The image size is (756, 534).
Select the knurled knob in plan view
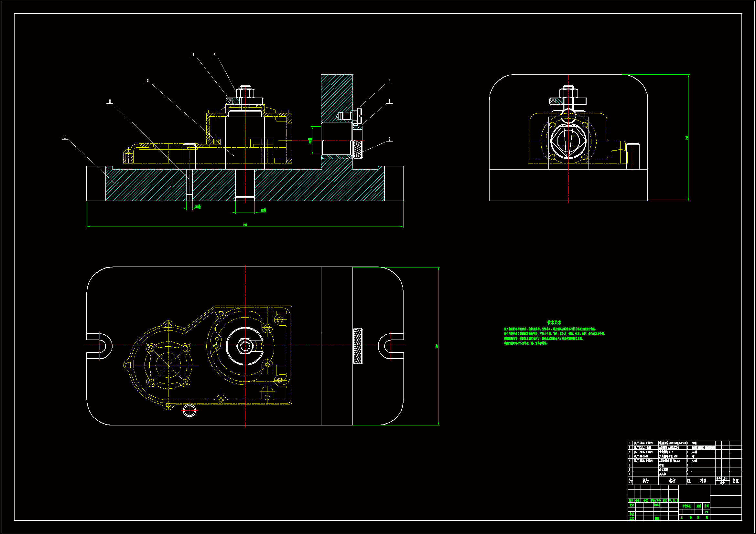pos(358,346)
